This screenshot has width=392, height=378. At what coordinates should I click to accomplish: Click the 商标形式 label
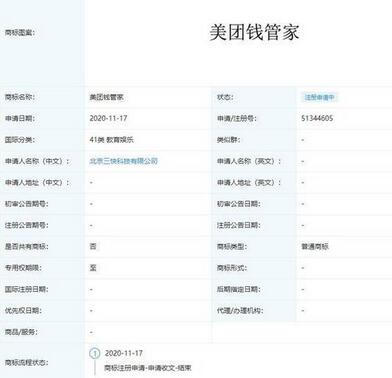pyautogui.click(x=232, y=268)
